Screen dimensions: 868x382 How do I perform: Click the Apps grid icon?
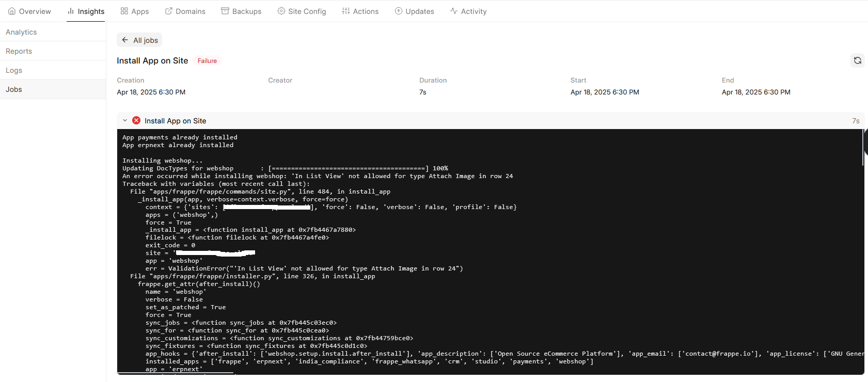[x=124, y=11]
